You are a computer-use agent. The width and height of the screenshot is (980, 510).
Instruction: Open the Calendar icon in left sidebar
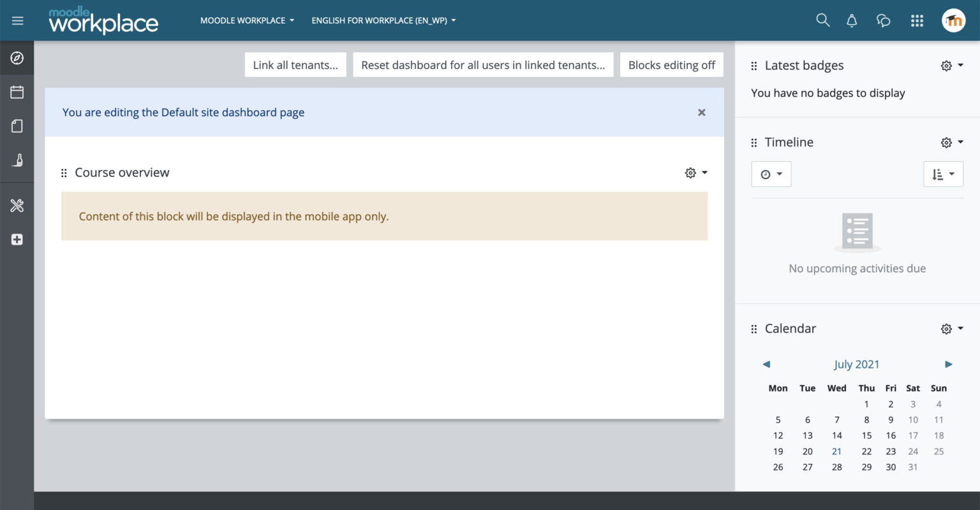click(x=17, y=91)
